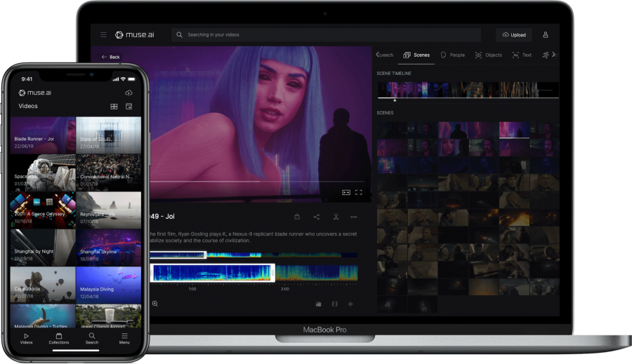Viewport: 632px width, 364px height.
Task: Click the overview spectrogram selection window
Action: pos(178,255)
